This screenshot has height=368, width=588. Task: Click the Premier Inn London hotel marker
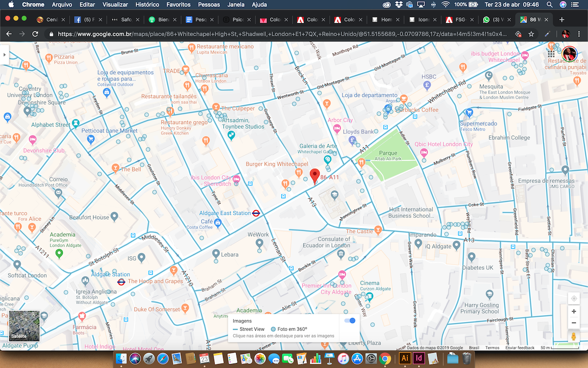tap(342, 275)
